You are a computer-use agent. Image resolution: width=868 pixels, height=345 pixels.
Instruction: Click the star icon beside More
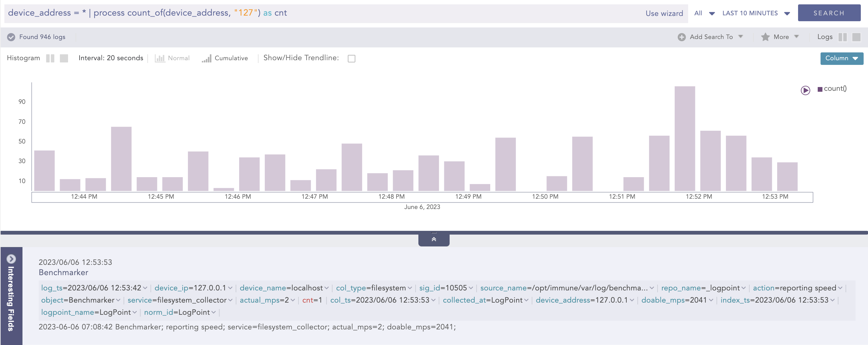(765, 37)
